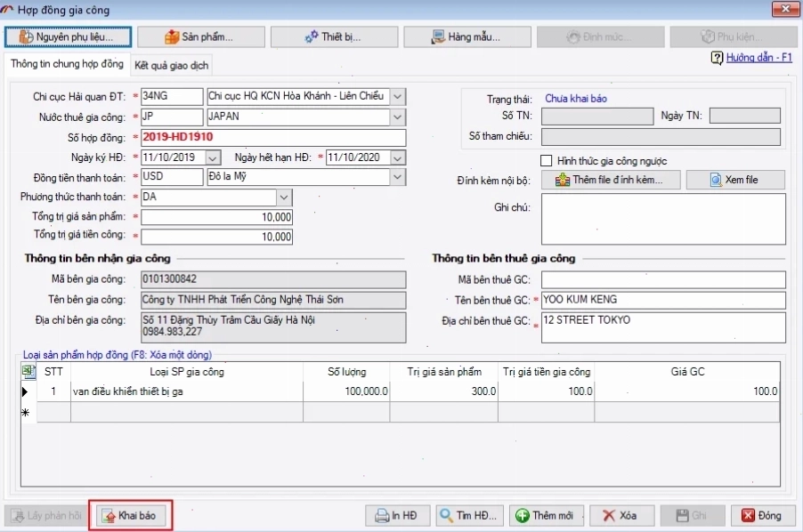This screenshot has width=803, height=532.
Task: Click the Tên bên thuê GC field
Action: (x=663, y=301)
